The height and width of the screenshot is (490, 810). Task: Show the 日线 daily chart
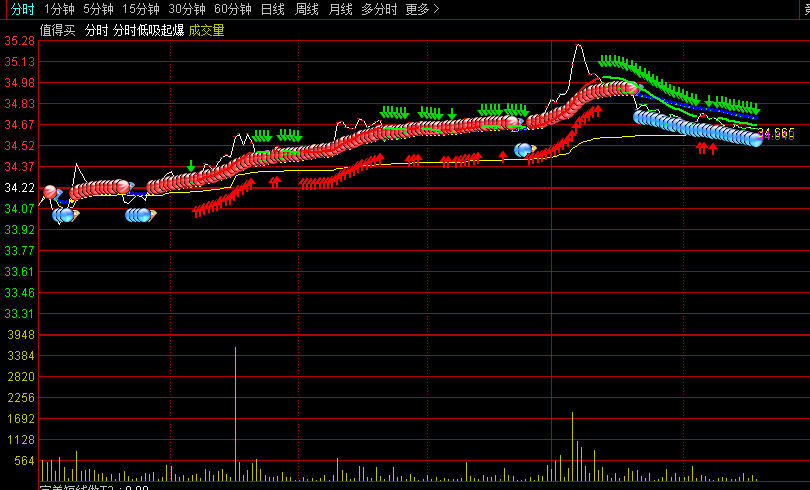[272, 9]
